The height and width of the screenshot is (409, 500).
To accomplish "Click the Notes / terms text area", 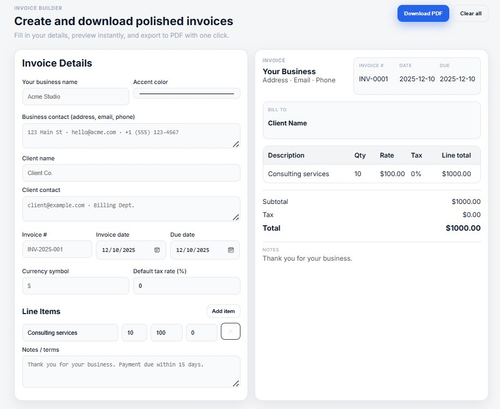I will 131,371.
